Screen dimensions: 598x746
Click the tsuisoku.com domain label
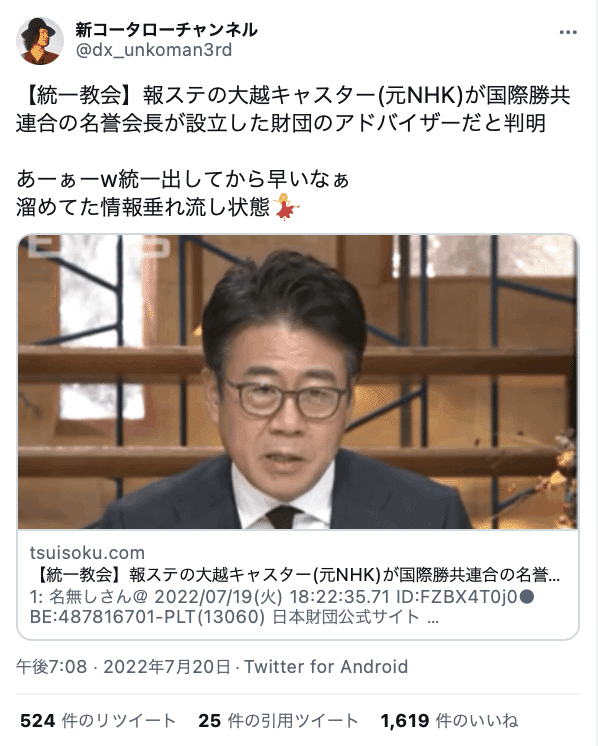click(87, 552)
